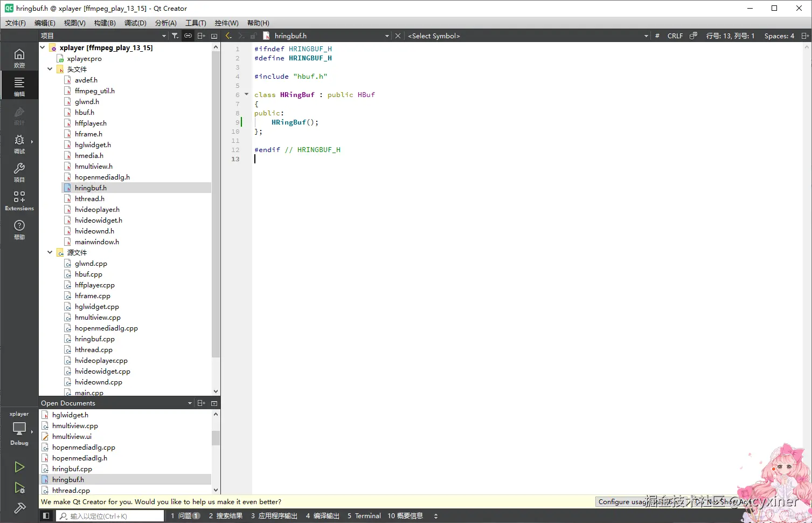Open the 构建(B) menu
This screenshot has width=812, height=523.
point(105,23)
